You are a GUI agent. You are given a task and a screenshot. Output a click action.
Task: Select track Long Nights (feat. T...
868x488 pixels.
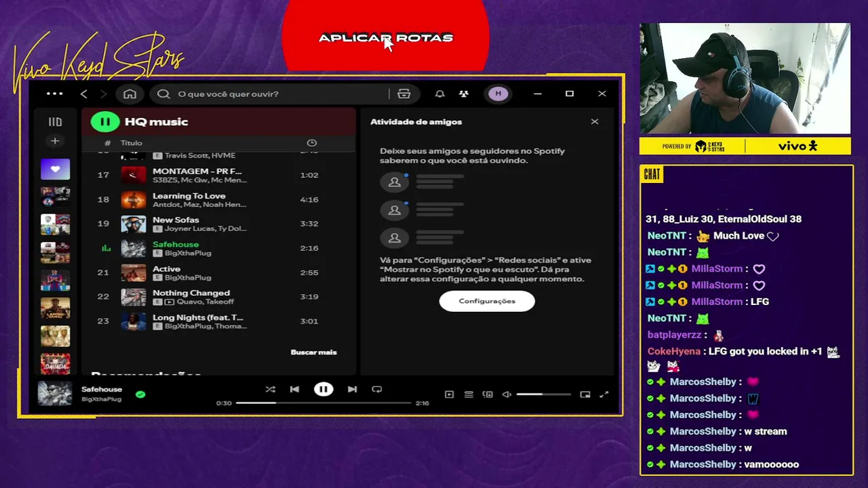click(218, 321)
